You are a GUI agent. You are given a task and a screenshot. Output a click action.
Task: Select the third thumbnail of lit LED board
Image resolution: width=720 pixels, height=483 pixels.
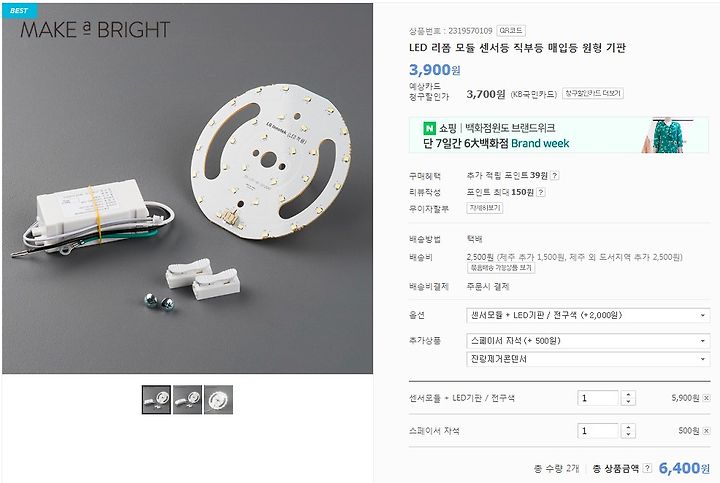tap(219, 399)
